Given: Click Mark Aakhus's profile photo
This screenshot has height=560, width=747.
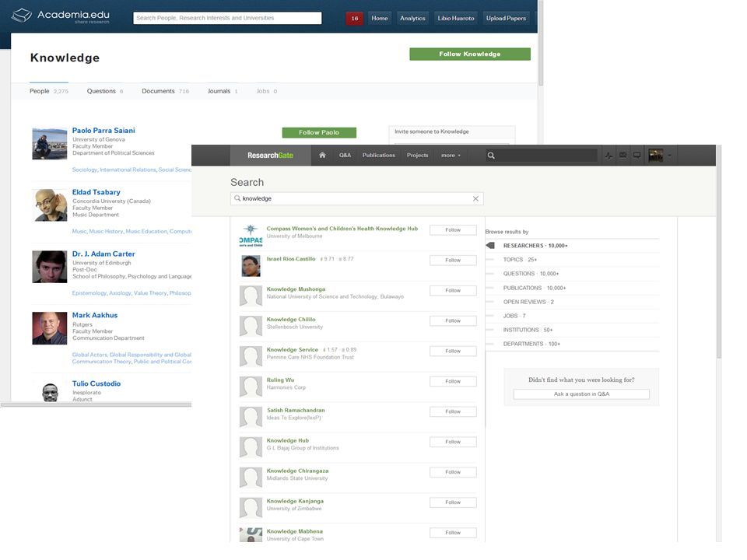Looking at the screenshot, I should pos(50,328).
